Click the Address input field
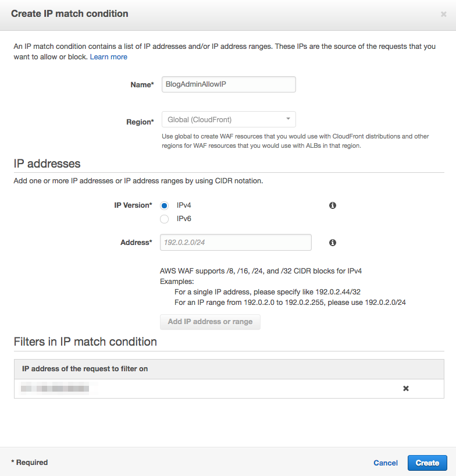 pos(236,242)
